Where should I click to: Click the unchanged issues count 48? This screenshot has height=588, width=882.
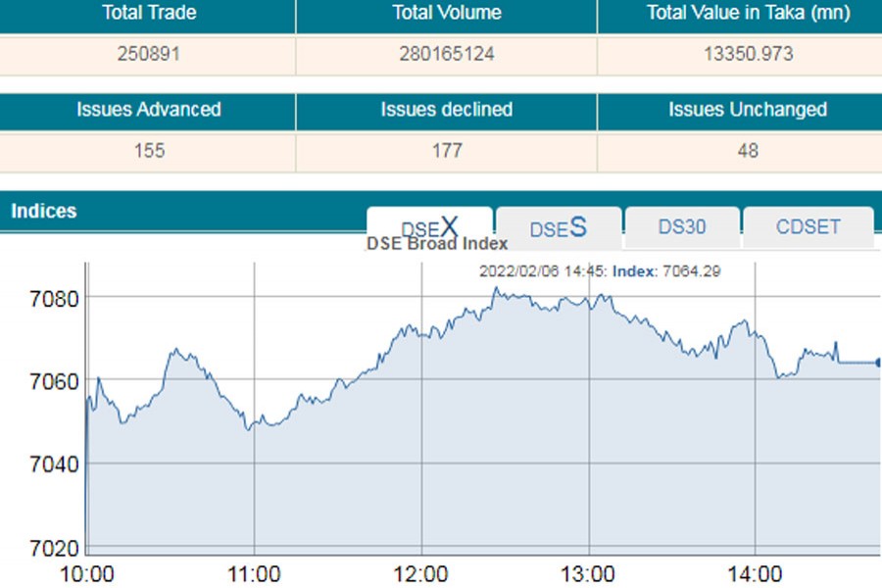(x=748, y=151)
